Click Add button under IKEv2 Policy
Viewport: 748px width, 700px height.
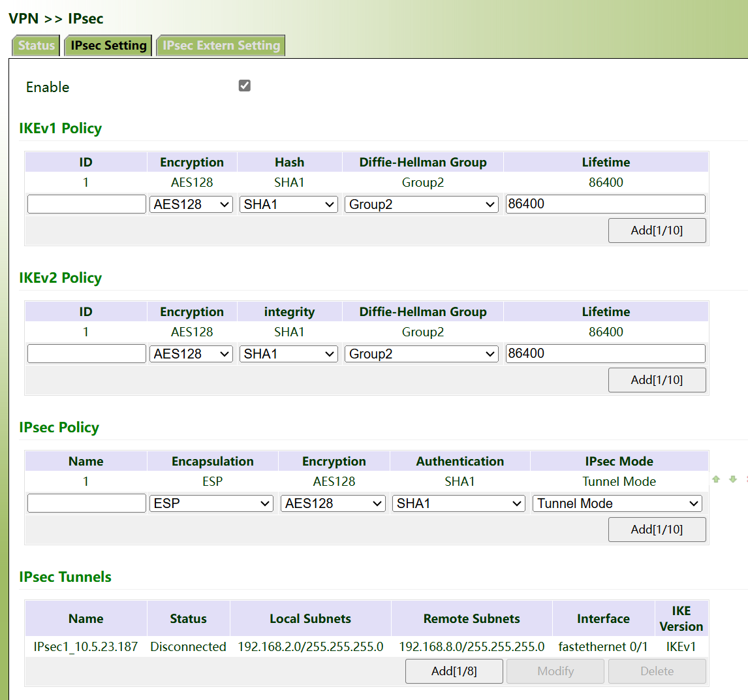point(657,380)
